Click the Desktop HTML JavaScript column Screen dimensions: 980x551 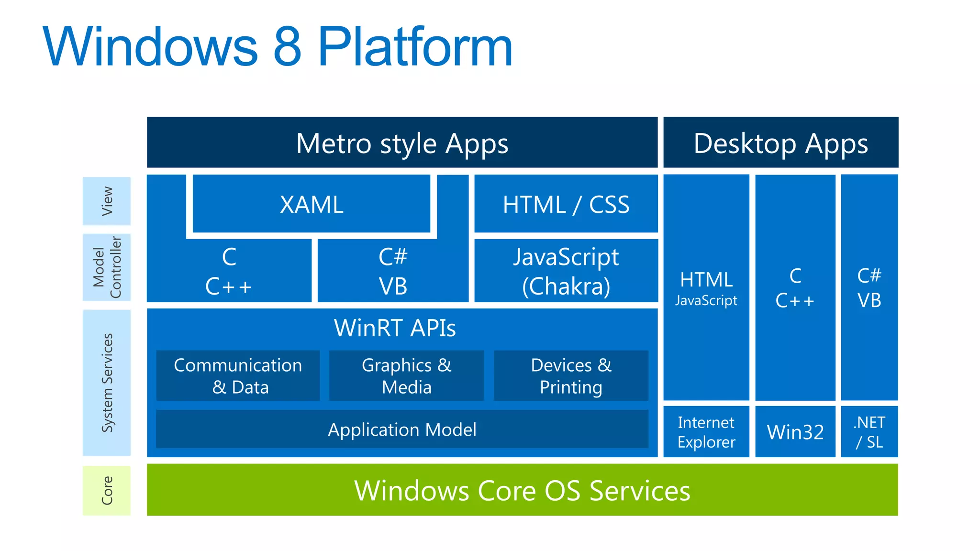[x=706, y=288]
